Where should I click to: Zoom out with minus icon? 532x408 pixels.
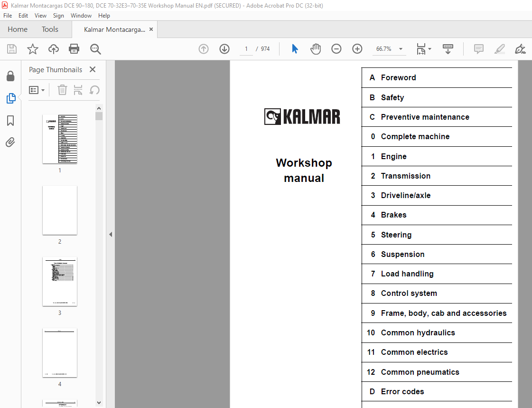click(336, 49)
